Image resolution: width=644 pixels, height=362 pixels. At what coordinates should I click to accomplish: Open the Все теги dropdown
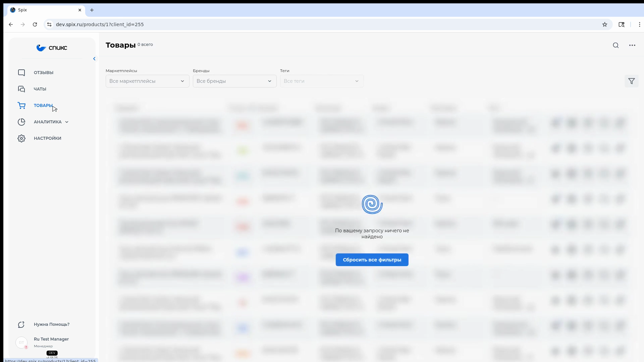[322, 81]
